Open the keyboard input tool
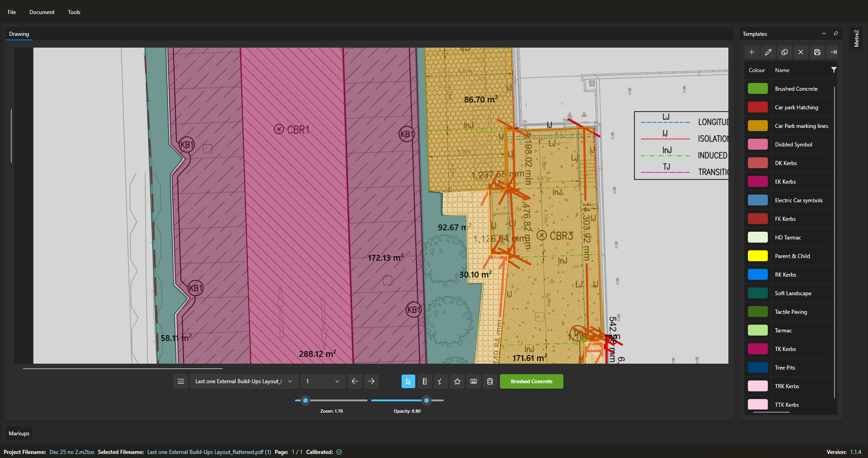The height and width of the screenshot is (458, 868). pos(473,381)
